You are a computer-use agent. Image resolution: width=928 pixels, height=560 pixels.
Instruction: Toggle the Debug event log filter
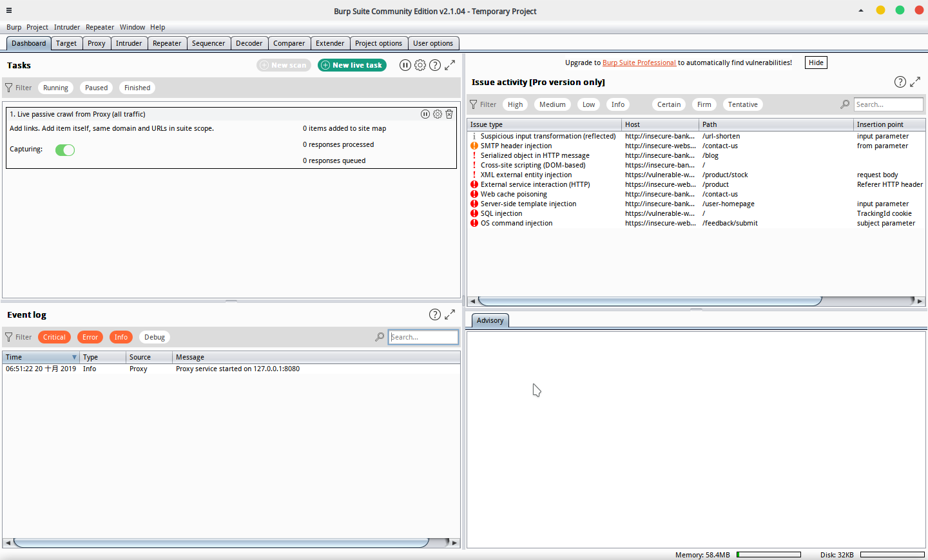[x=154, y=337]
